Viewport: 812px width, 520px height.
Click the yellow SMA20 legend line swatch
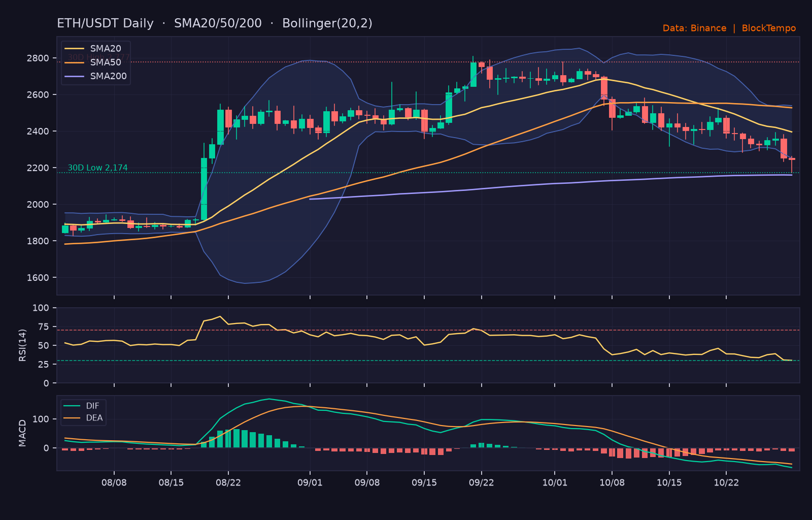click(75, 49)
